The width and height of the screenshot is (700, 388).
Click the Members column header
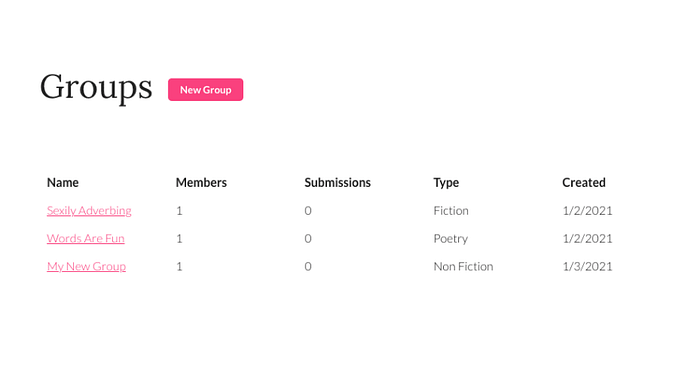pyautogui.click(x=201, y=183)
